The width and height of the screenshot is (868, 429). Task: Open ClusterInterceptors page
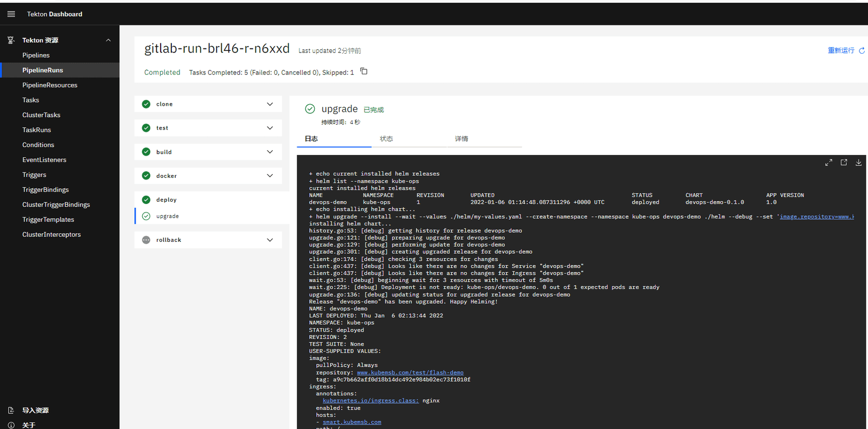point(52,234)
